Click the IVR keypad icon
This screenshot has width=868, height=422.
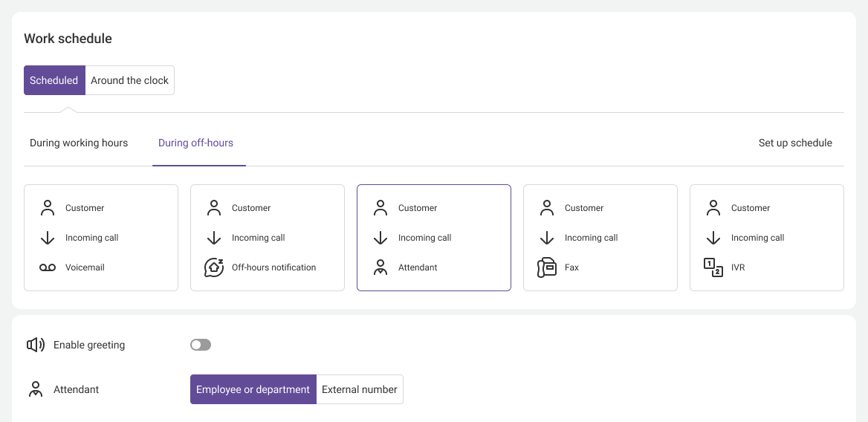coord(713,267)
